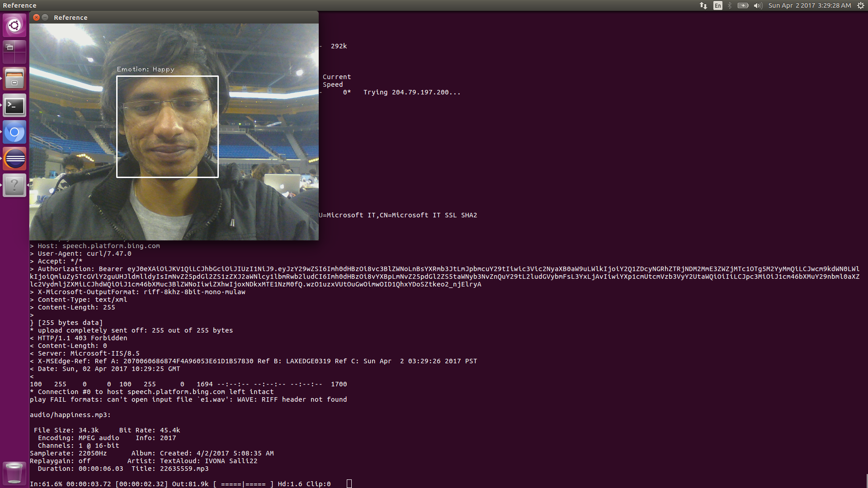Close the Reference webcam window
Image resolution: width=868 pixels, height=488 pixels.
coord(37,17)
